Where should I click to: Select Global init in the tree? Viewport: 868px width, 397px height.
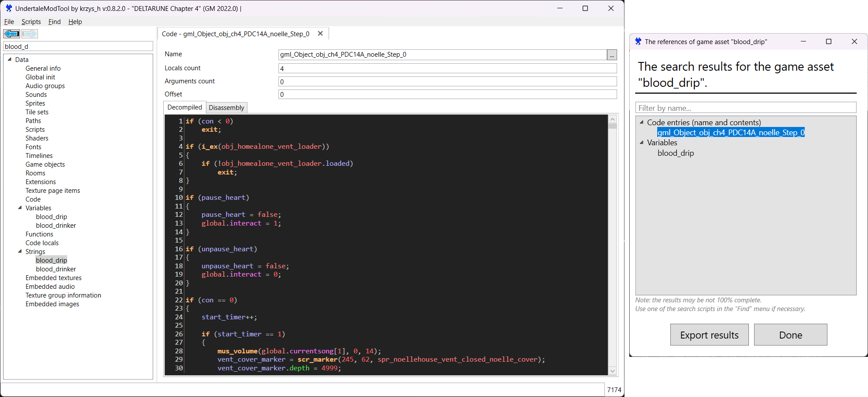pos(40,77)
